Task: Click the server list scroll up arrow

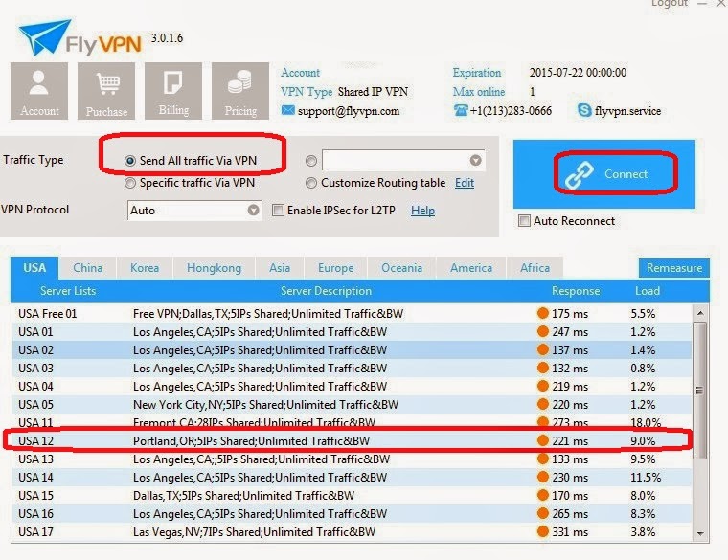Action: tap(700, 313)
